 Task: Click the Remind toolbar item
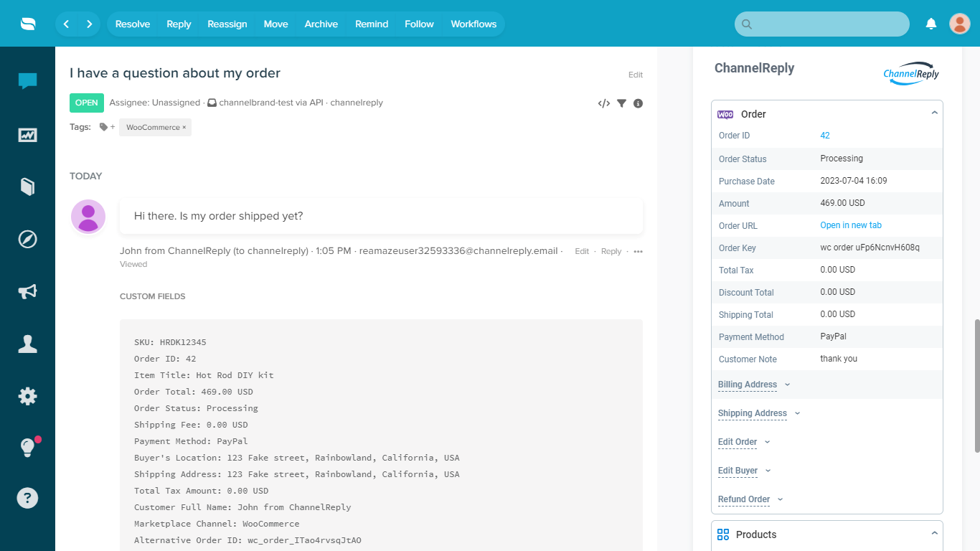pos(372,24)
